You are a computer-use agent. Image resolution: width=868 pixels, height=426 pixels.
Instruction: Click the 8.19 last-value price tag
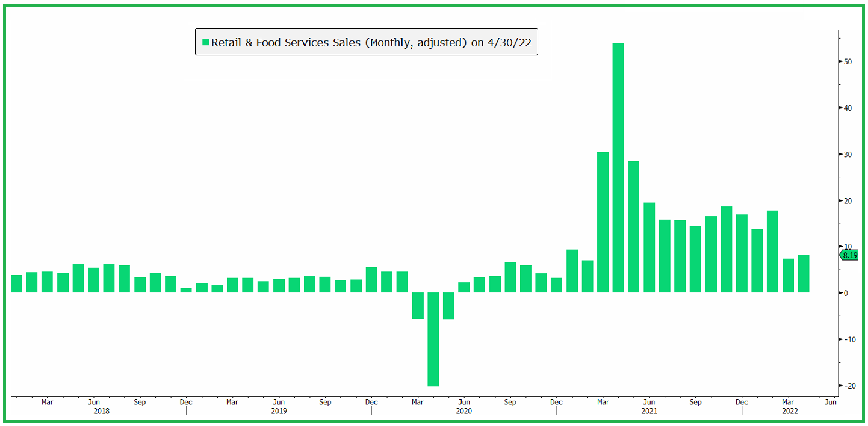(x=849, y=255)
